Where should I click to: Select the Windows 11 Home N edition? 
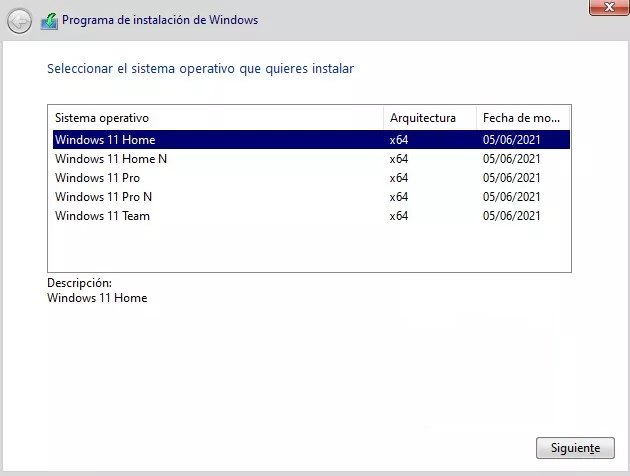tap(111, 159)
